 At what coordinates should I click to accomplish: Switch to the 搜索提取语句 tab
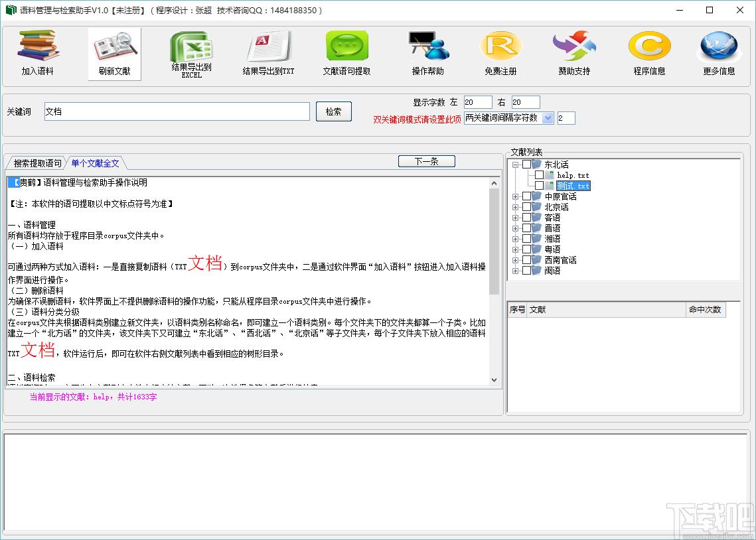tap(37, 163)
